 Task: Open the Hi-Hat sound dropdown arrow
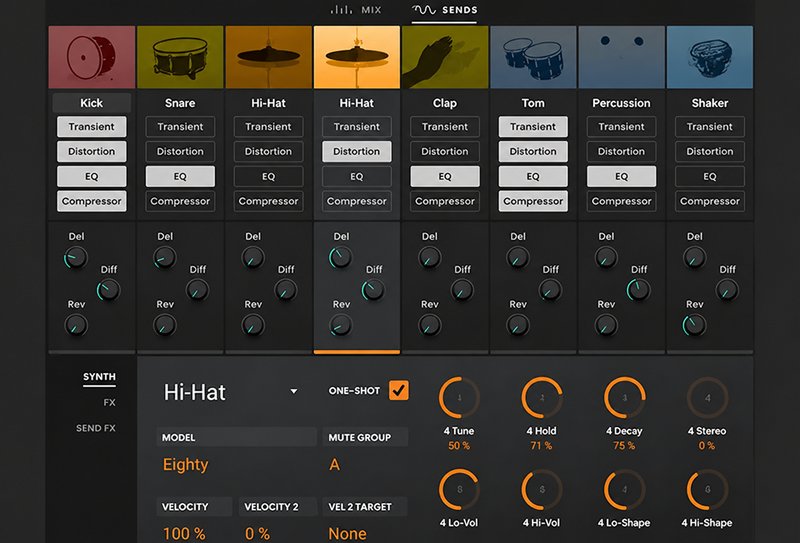(294, 391)
